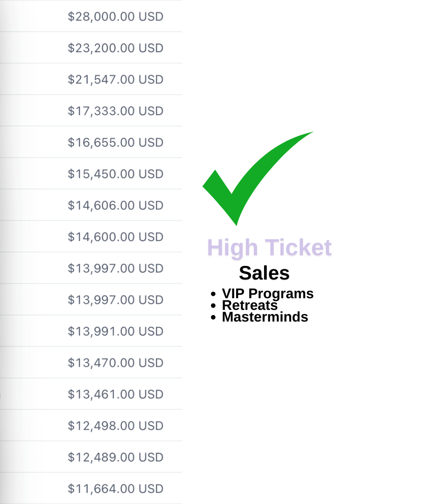Select the $13,461.00 USD entry
426x504 pixels.
point(116,394)
